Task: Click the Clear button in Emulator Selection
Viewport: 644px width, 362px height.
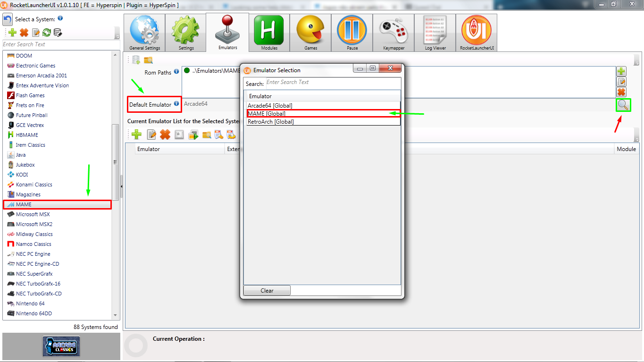Action: click(267, 291)
